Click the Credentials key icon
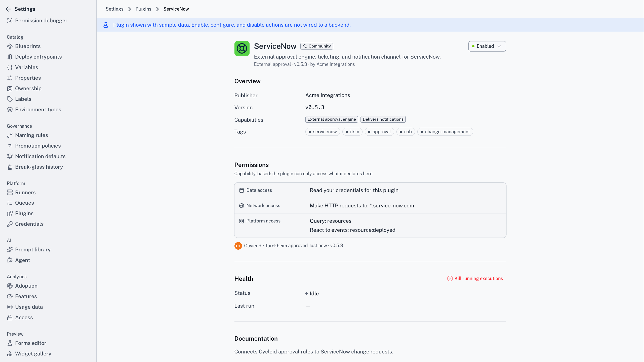This screenshot has height=362, width=644. point(10,224)
